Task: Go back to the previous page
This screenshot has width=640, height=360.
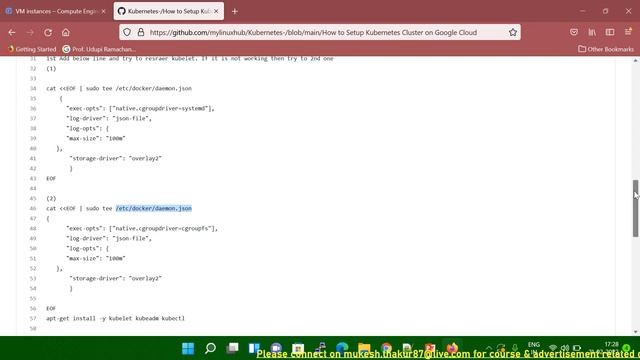Action: [x=12, y=32]
